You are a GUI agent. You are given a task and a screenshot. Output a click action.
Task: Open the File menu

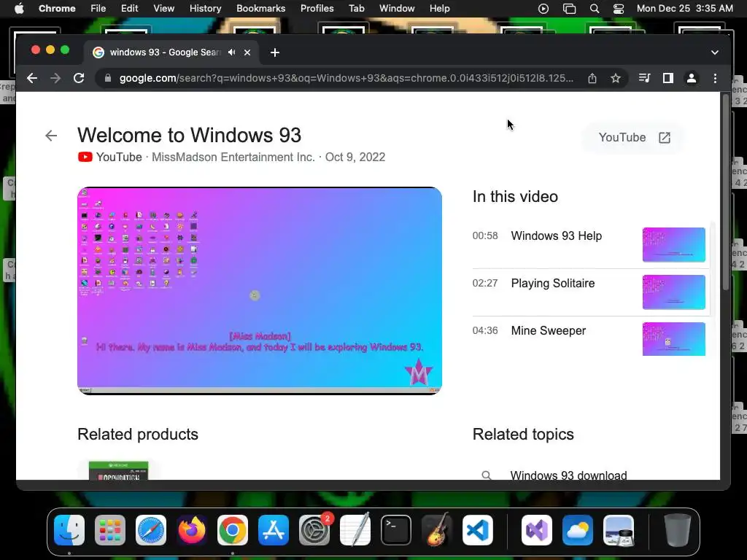point(98,9)
